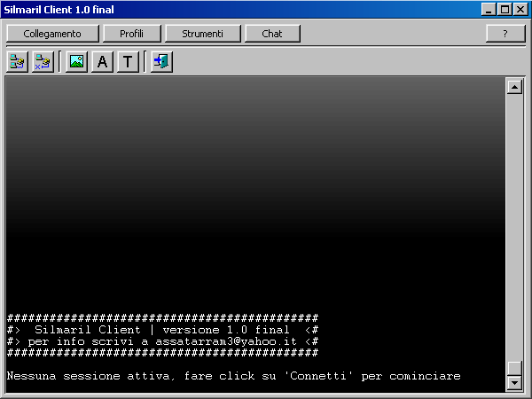
Task: Open the Profili menu
Action: [131, 34]
